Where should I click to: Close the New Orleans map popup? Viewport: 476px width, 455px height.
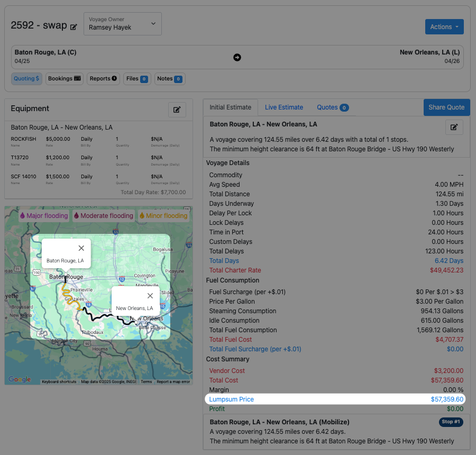click(x=150, y=296)
